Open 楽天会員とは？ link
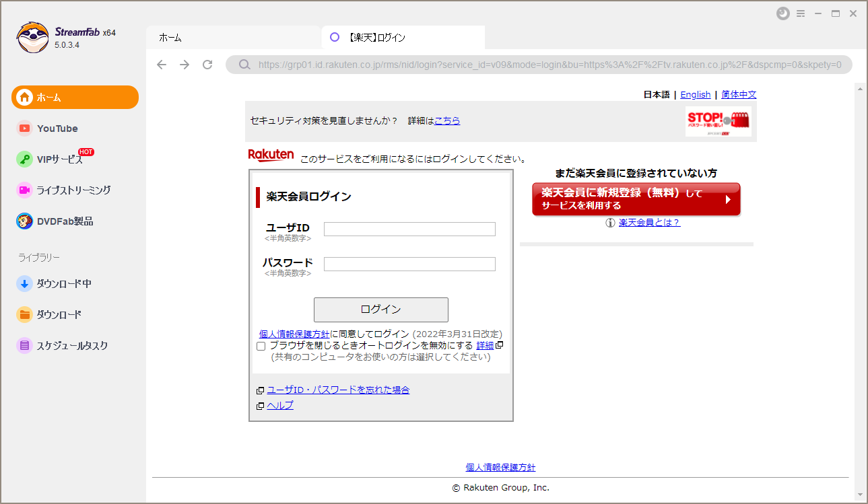 (x=650, y=223)
